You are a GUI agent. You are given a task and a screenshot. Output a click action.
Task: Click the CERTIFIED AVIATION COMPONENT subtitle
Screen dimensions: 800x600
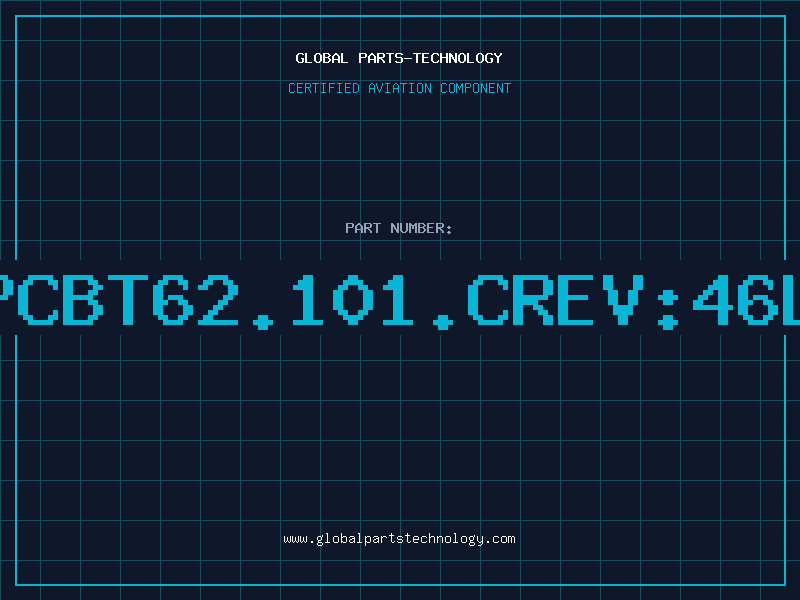point(399,88)
